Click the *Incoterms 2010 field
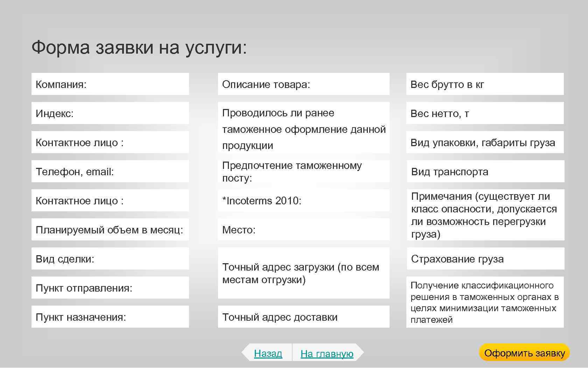This screenshot has height=368, width=588. [303, 200]
